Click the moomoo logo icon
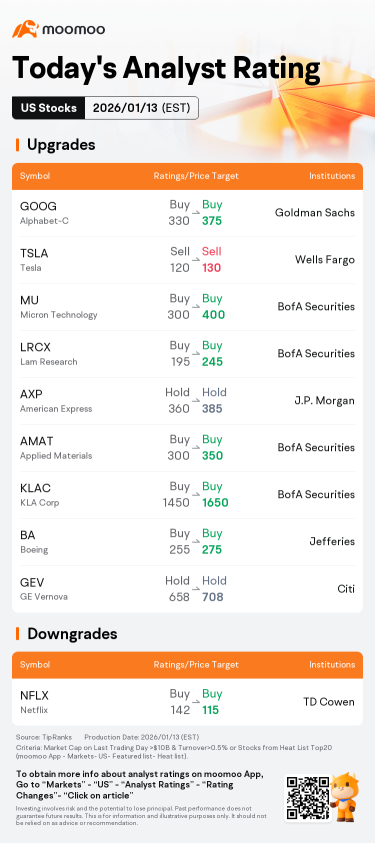375x843 pixels. click(25, 29)
